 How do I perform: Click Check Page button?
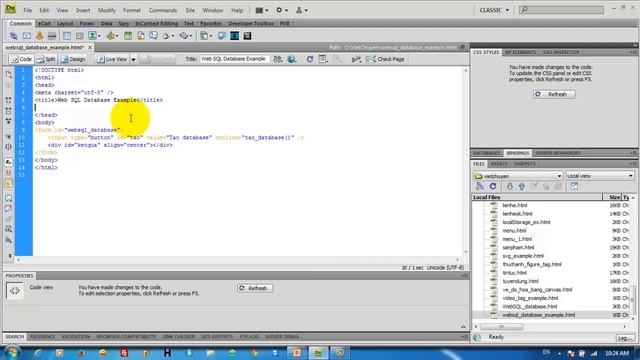click(385, 59)
